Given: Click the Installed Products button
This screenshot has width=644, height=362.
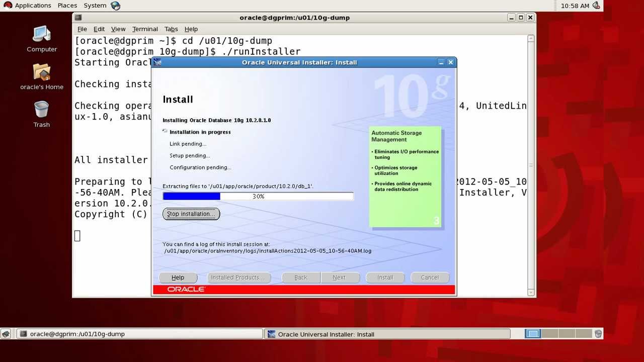Looking at the screenshot, I should [239, 278].
